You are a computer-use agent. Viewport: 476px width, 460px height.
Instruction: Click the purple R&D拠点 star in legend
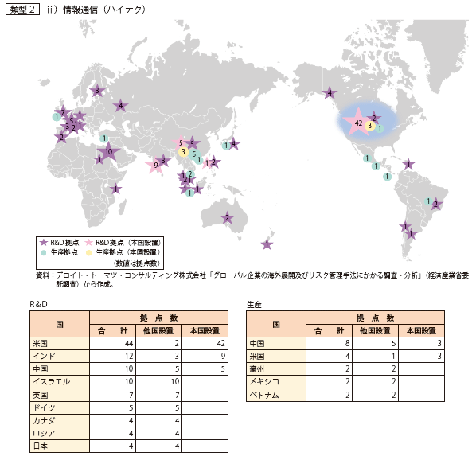pyautogui.click(x=44, y=243)
